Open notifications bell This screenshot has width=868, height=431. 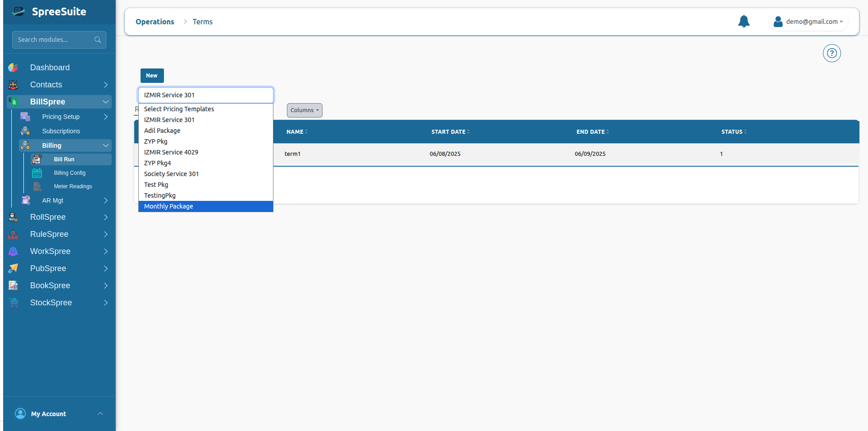[x=744, y=21]
